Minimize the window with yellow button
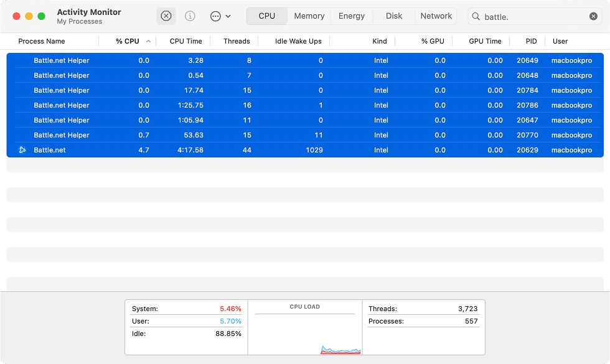The width and height of the screenshot is (610, 364). tap(29, 16)
